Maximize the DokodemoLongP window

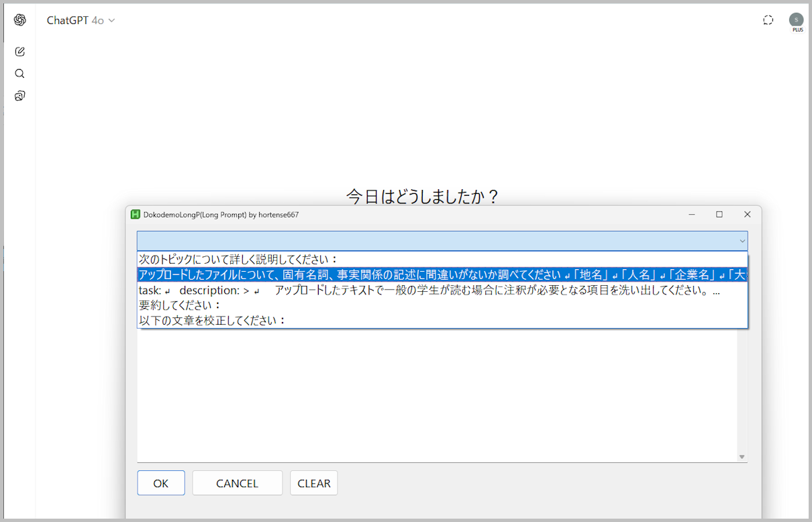719,215
